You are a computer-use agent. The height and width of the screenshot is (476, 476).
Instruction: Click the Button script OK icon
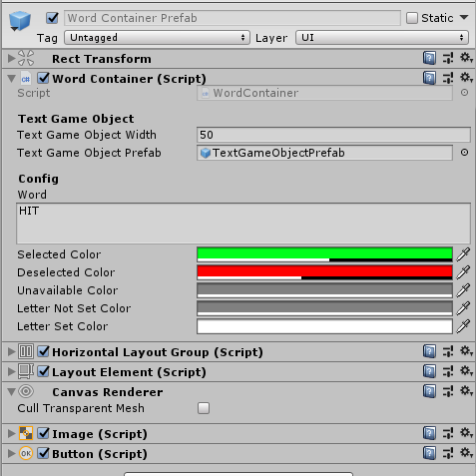(26, 453)
